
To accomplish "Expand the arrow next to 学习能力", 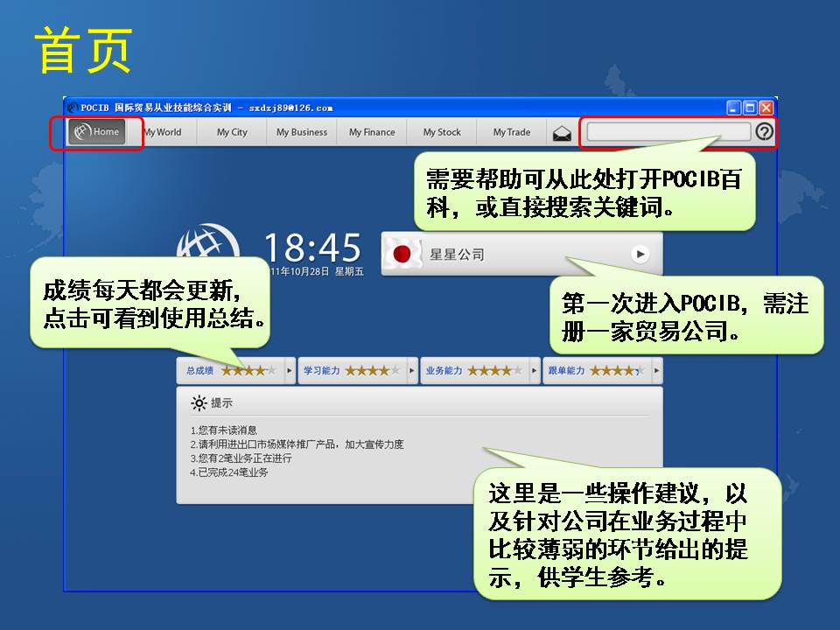I will tap(412, 371).
